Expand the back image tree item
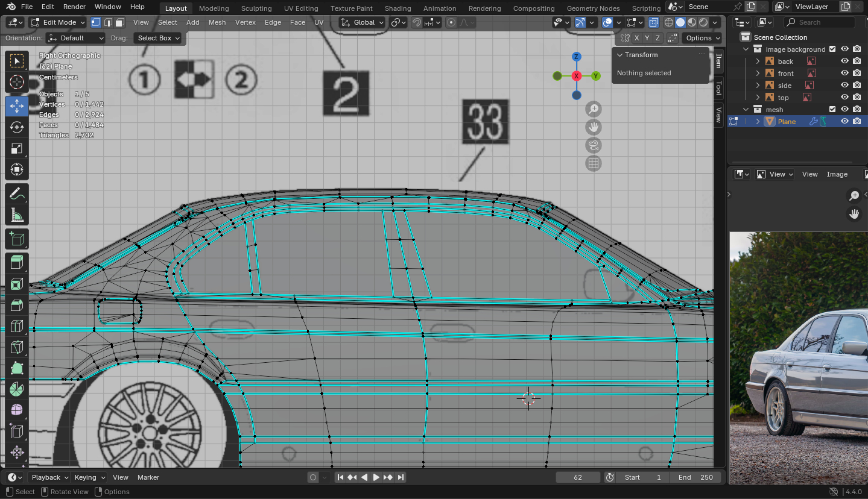Image resolution: width=868 pixels, height=499 pixels. (x=758, y=61)
